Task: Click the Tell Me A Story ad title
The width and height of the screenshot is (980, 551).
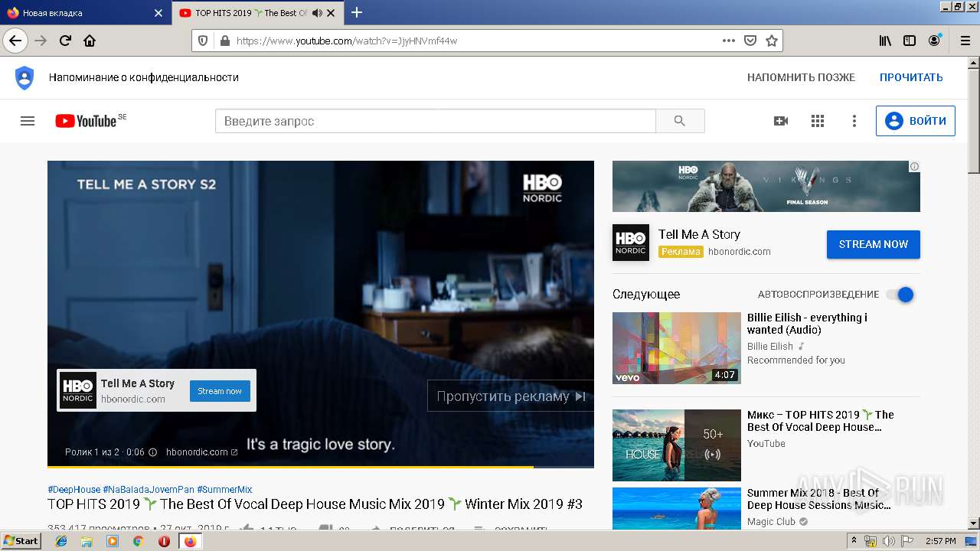Action: [699, 234]
